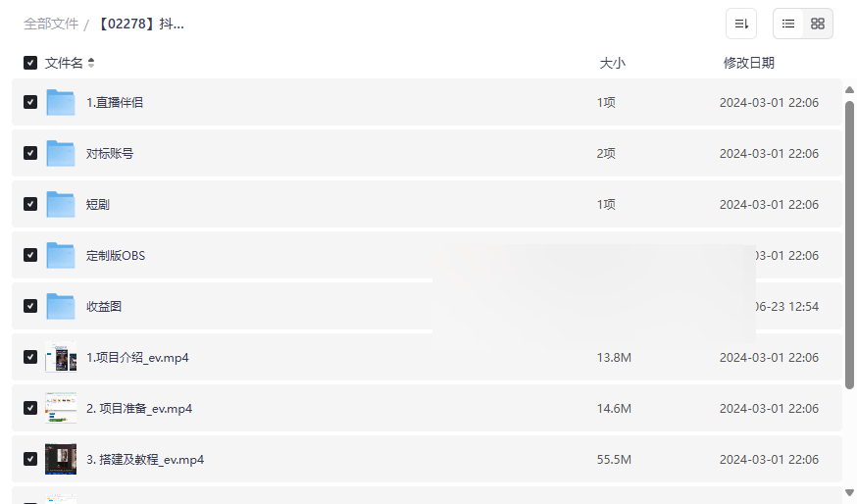Switch to list view
Screen dimensions: 857x504
point(788,24)
